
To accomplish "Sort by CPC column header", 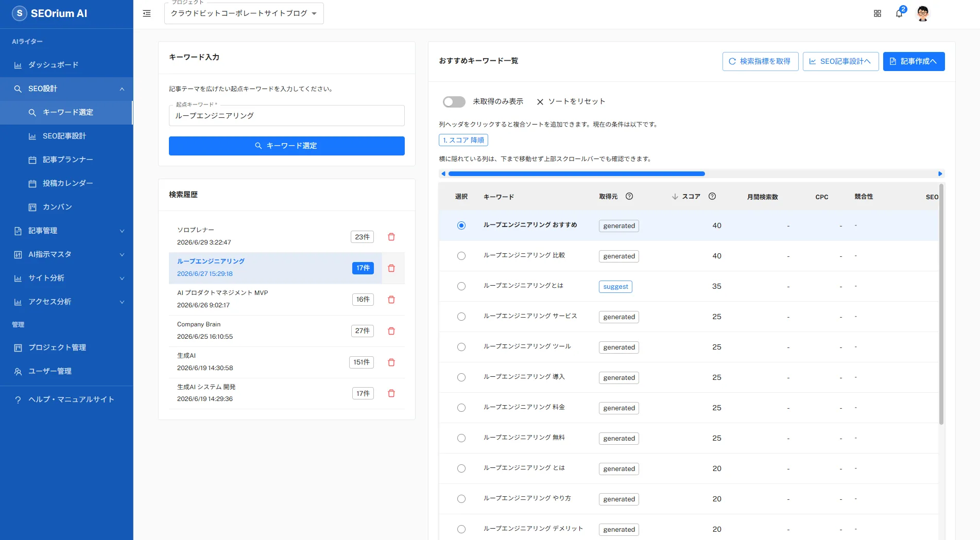I will 821,197.
